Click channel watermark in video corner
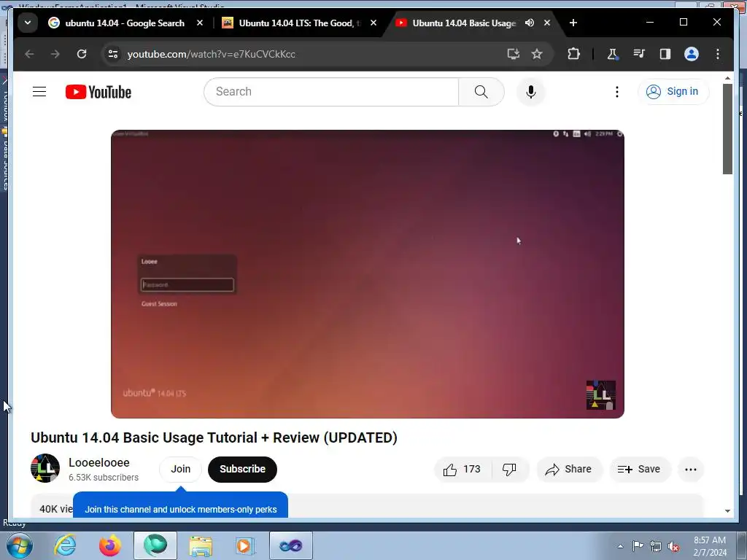The width and height of the screenshot is (747, 560). coord(601,394)
